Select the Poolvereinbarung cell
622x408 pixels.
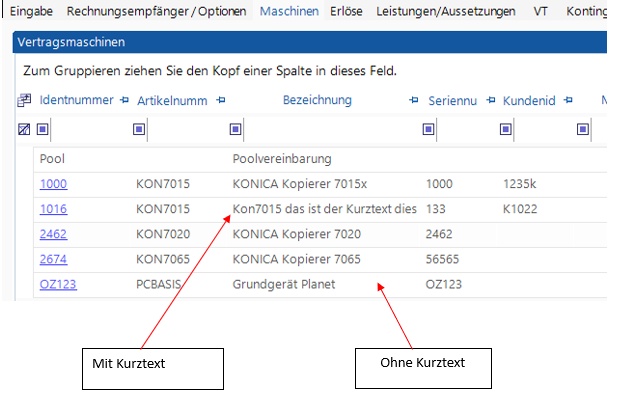point(282,159)
